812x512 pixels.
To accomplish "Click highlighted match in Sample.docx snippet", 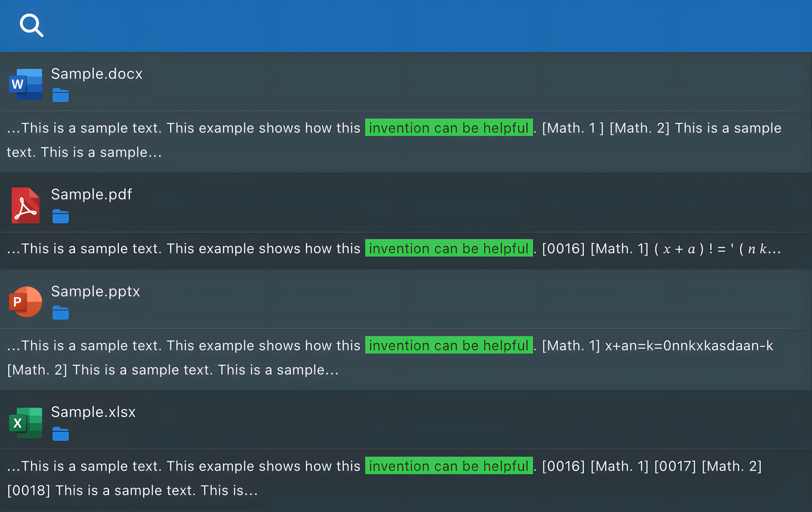I will coord(448,128).
